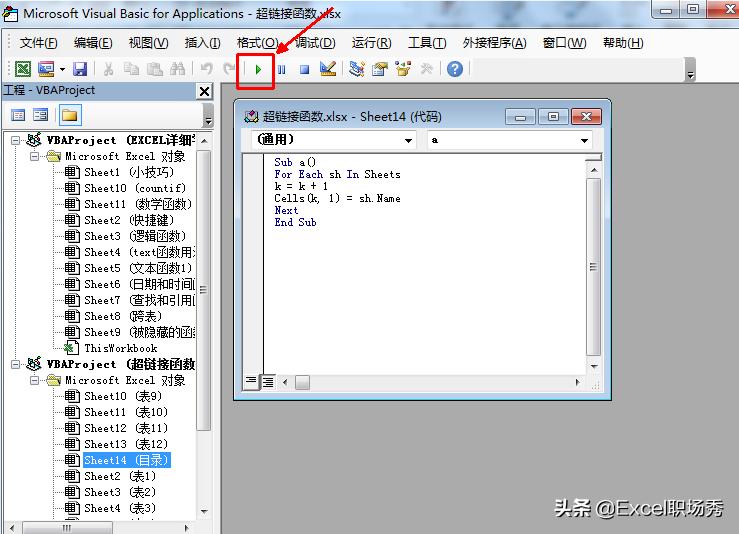Select Sheet1 (小技巧) in project tree
739x534 pixels.
pos(129,172)
